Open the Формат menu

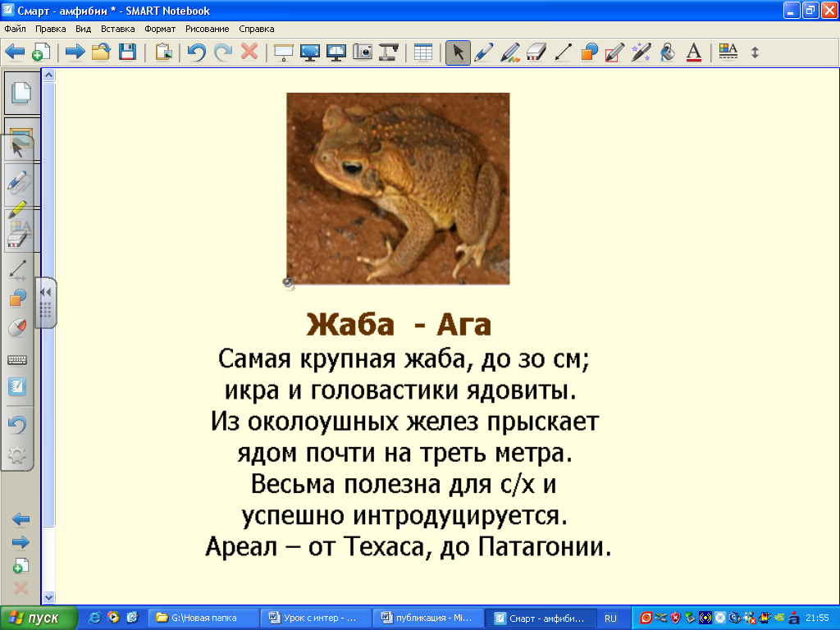(x=160, y=28)
